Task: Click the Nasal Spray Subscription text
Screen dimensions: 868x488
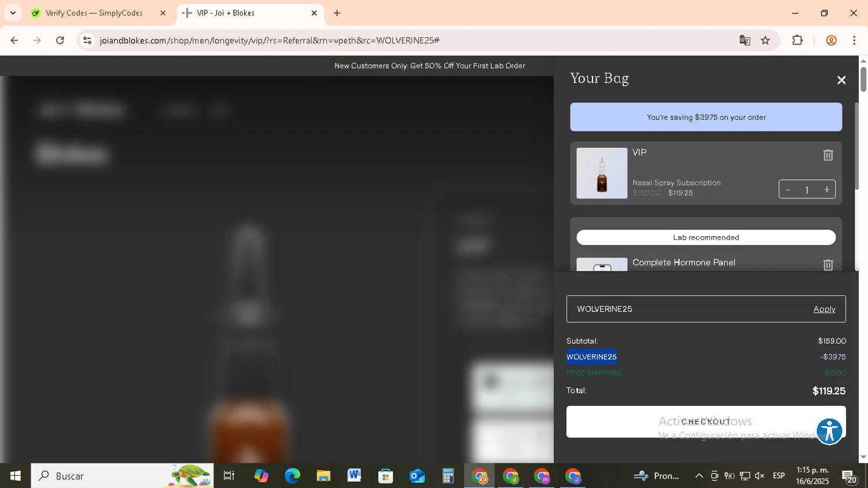Action: point(676,182)
